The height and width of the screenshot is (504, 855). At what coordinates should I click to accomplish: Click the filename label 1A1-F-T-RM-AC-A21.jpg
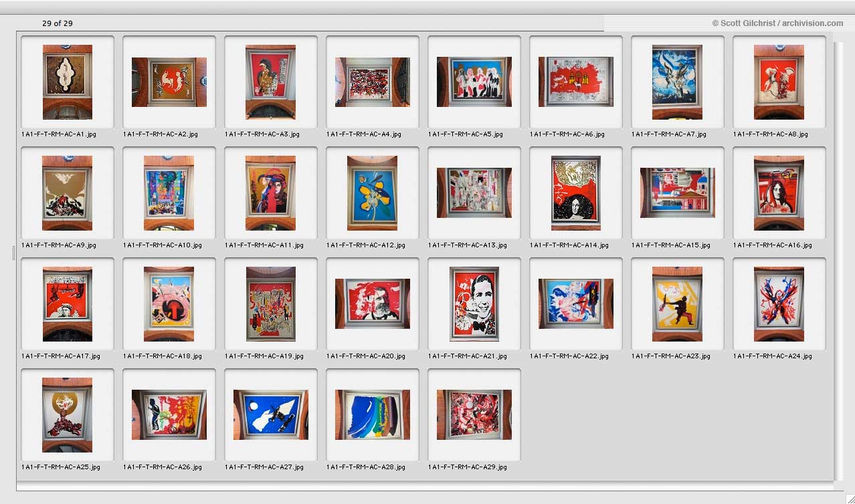(468, 356)
